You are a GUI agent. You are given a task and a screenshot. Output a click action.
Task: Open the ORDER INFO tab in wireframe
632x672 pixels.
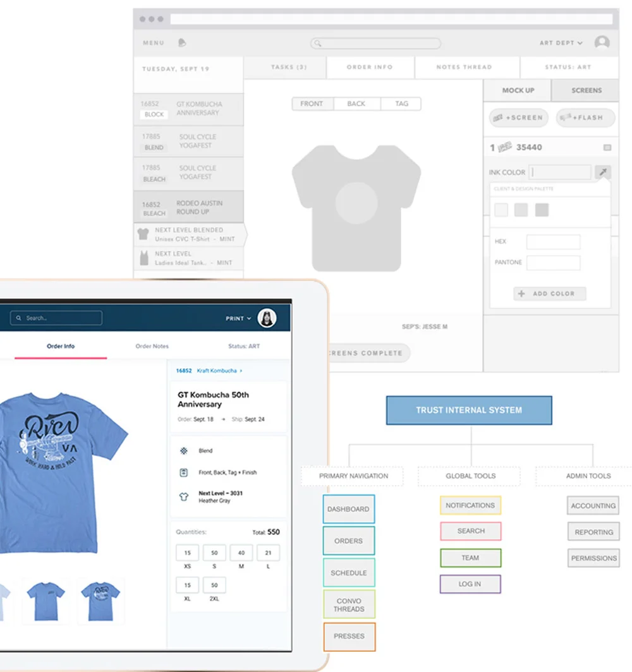pyautogui.click(x=370, y=68)
